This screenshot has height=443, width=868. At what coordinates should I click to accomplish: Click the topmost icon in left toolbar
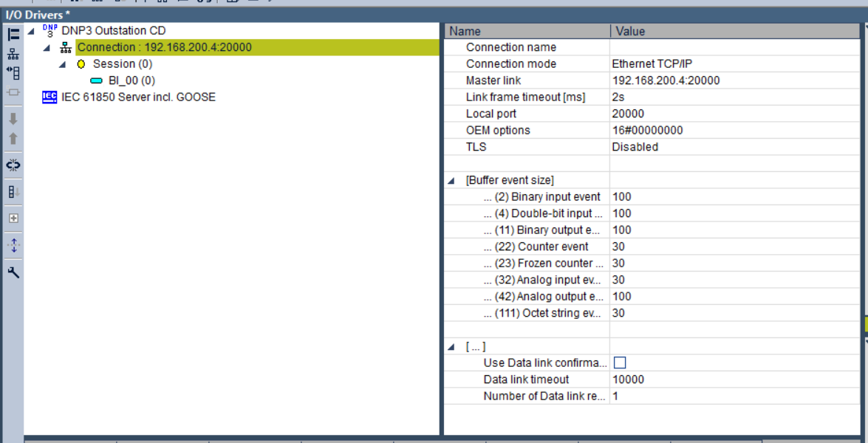point(13,35)
